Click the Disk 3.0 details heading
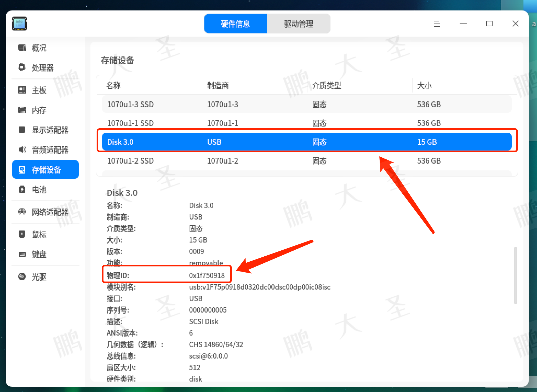The height and width of the screenshot is (392, 537). (x=122, y=193)
